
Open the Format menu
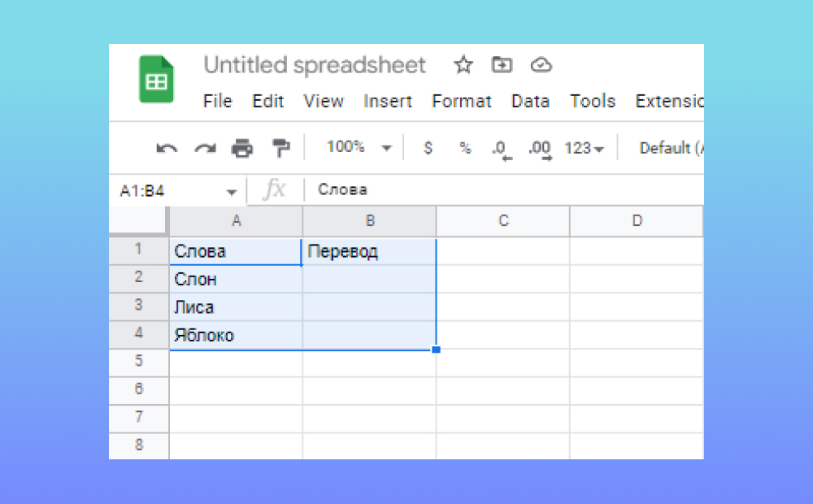pos(462,101)
